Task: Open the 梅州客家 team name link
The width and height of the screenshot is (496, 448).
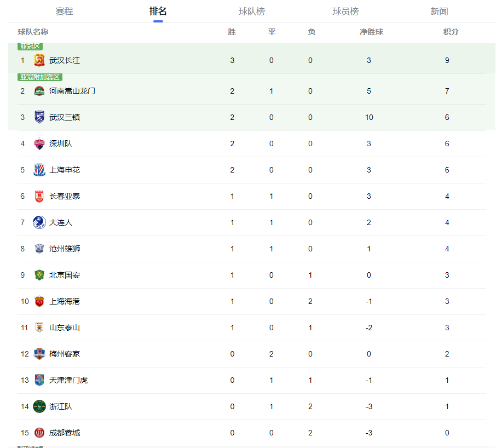Action: 65,354
